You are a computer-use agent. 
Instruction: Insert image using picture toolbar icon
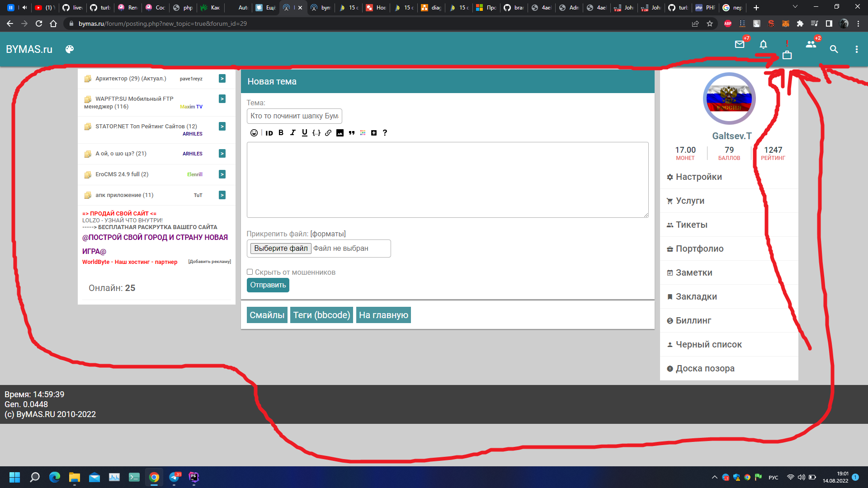[x=340, y=133]
